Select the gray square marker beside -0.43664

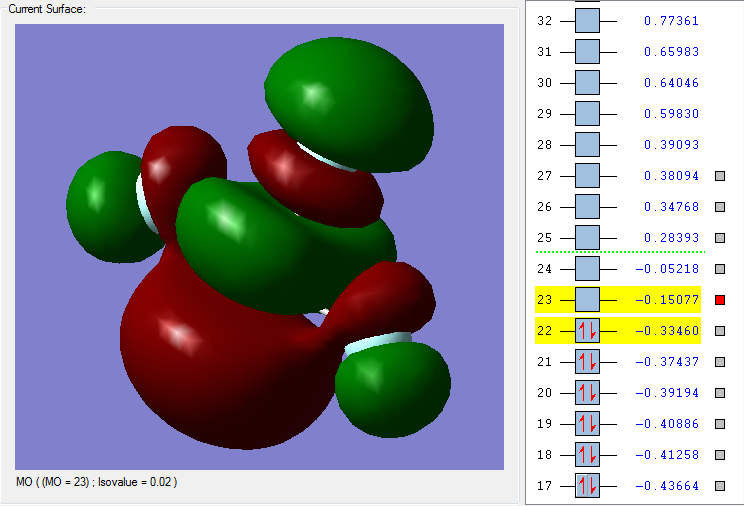720,486
